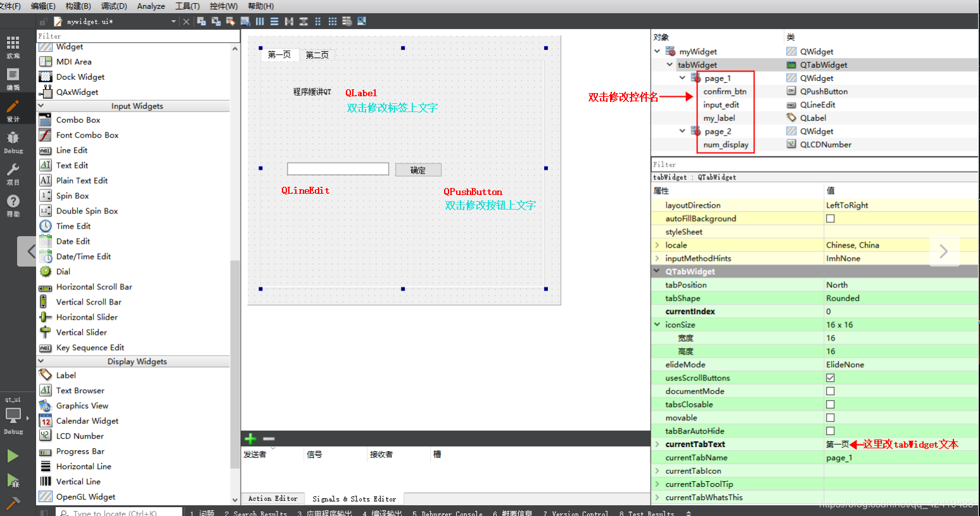Collapse the iconSize property

(657, 325)
